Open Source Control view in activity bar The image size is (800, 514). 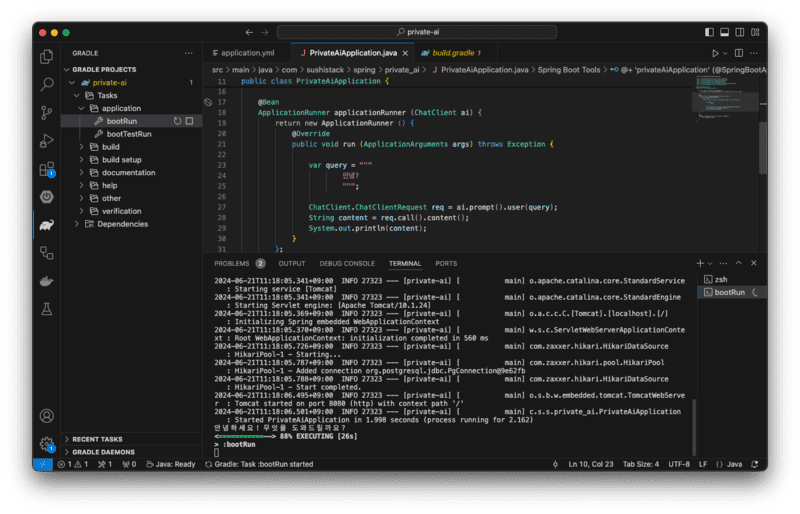46,112
